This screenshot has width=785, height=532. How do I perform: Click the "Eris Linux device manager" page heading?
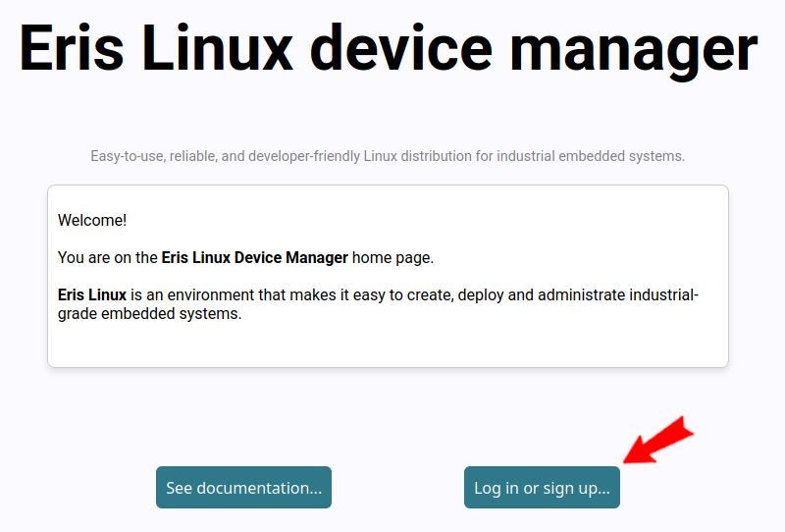[389, 47]
